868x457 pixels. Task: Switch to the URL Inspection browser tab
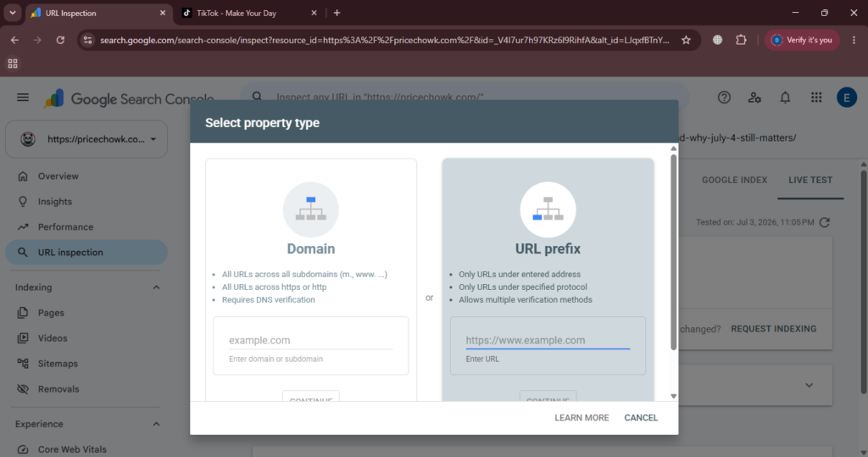pos(100,13)
